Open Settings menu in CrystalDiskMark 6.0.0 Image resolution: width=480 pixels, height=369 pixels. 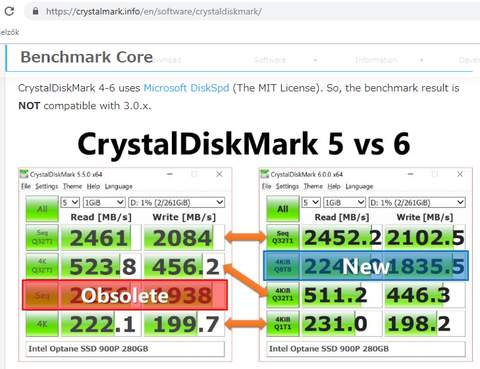[x=287, y=186]
